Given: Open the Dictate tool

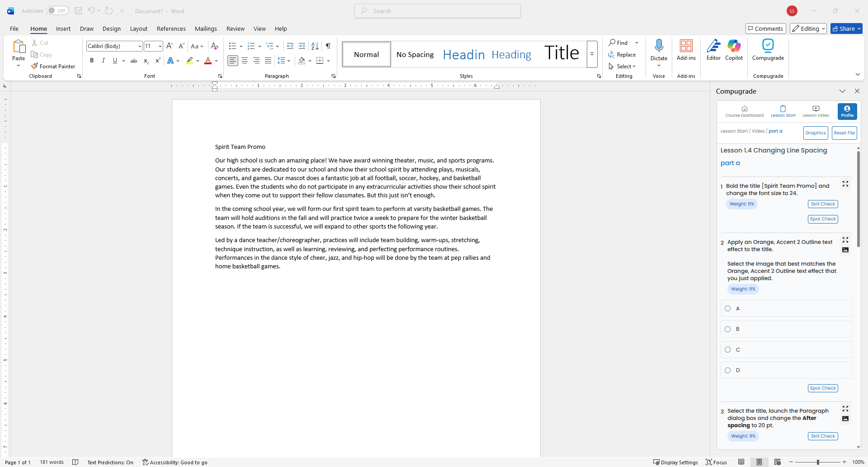Looking at the screenshot, I should tap(659, 50).
